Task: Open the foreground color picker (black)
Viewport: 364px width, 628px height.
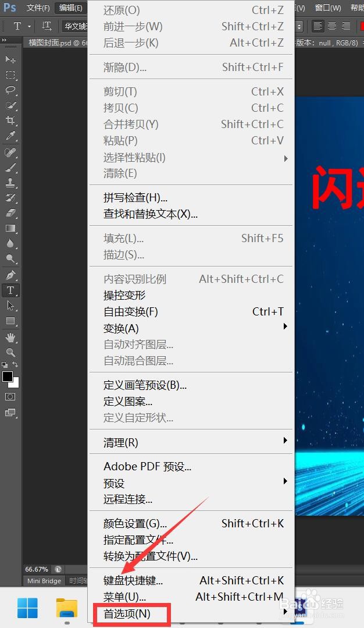Action: (x=8, y=377)
